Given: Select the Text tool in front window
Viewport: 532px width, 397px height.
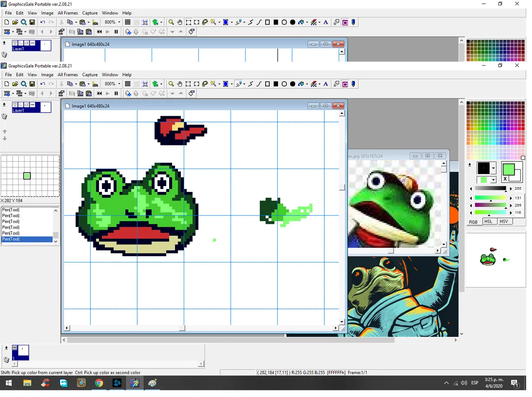Looking at the screenshot, I should pos(326,84).
